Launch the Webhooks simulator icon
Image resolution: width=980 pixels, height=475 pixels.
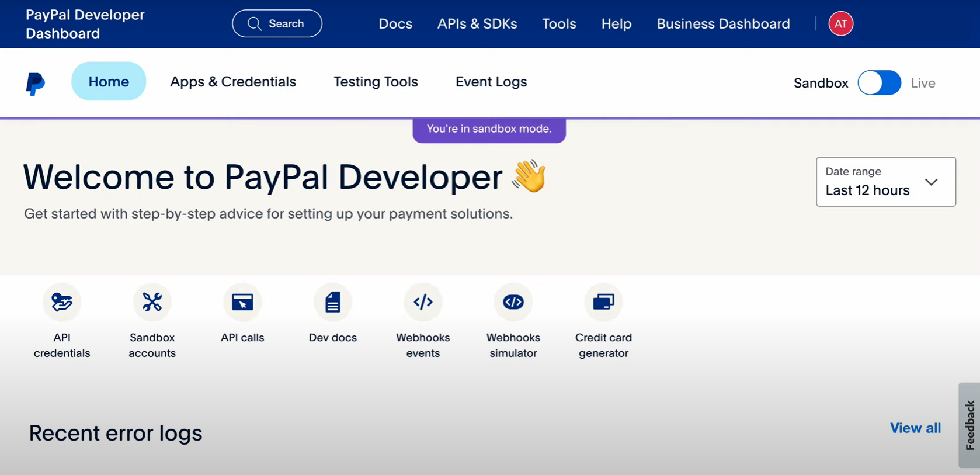pyautogui.click(x=513, y=302)
